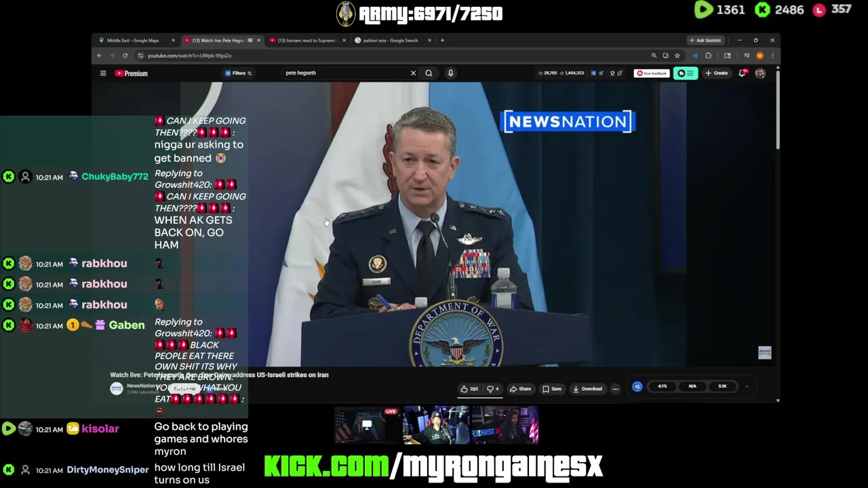Click chat username DirtyMoneySniper

pos(107,470)
